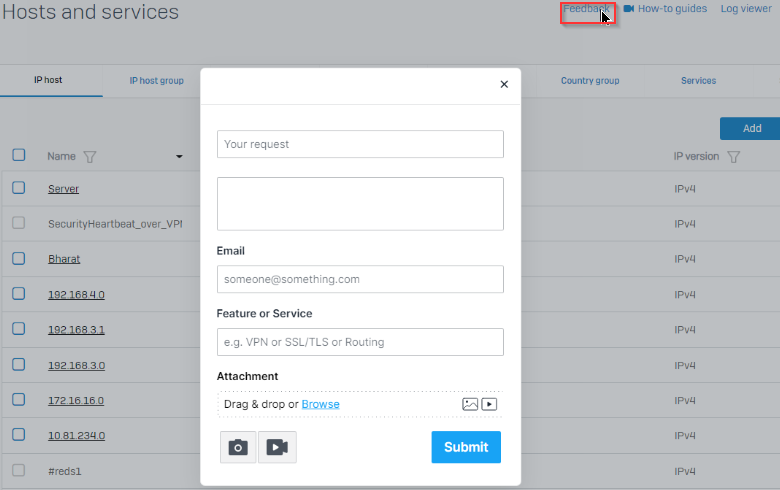Expand the Name column sort dropdown arrow
The height and width of the screenshot is (490, 780).
coord(179,157)
